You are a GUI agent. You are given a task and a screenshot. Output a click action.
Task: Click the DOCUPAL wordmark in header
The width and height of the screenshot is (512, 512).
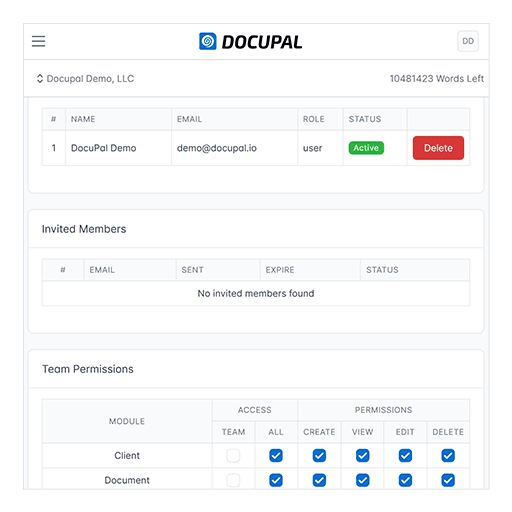[x=262, y=42]
